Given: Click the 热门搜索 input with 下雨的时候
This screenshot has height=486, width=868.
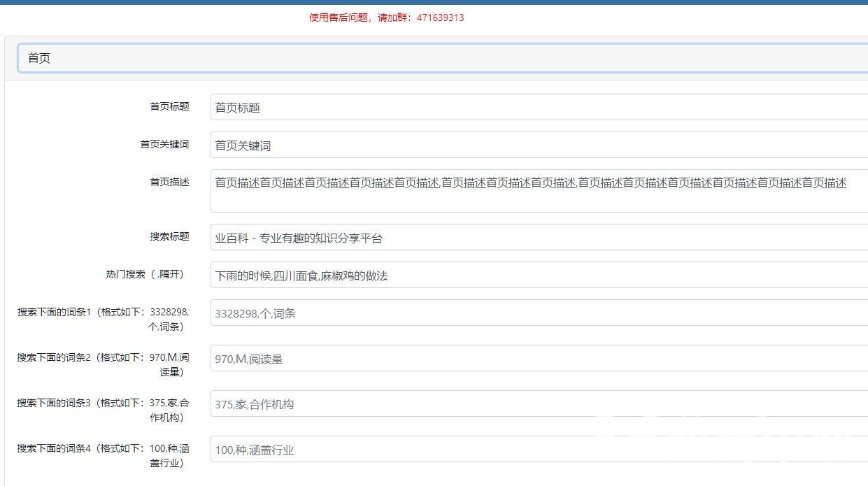Looking at the screenshot, I should pyautogui.click(x=539, y=276).
